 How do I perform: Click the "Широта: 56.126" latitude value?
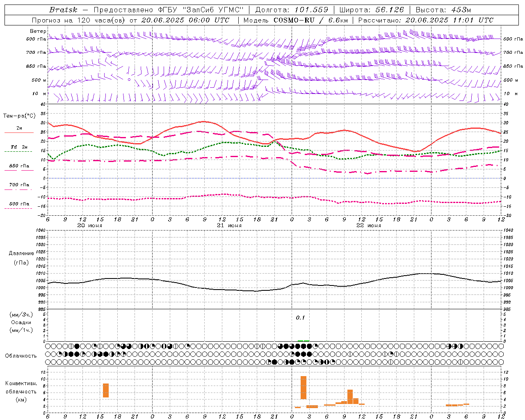pyautogui.click(x=372, y=10)
